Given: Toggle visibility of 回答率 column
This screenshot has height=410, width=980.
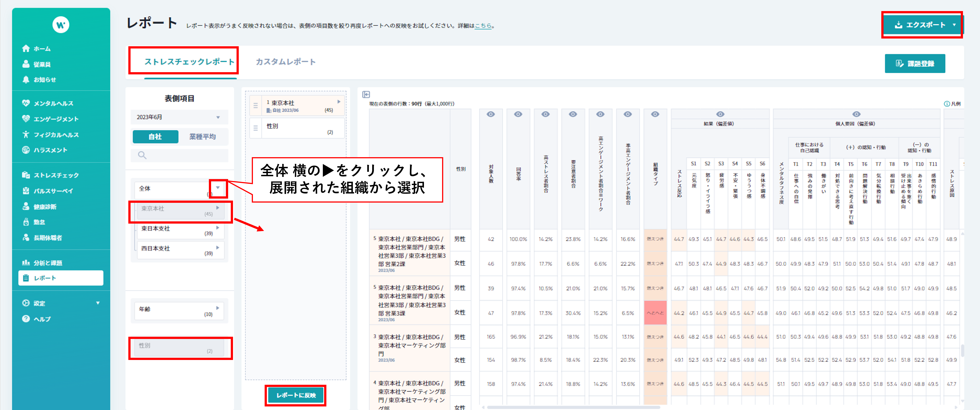Looking at the screenshot, I should pos(518,114).
